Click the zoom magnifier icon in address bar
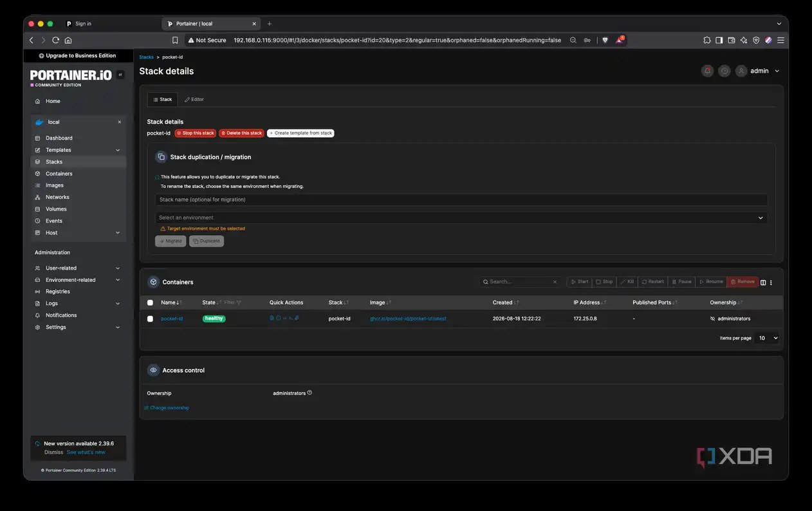This screenshot has height=511, width=812. click(x=573, y=40)
